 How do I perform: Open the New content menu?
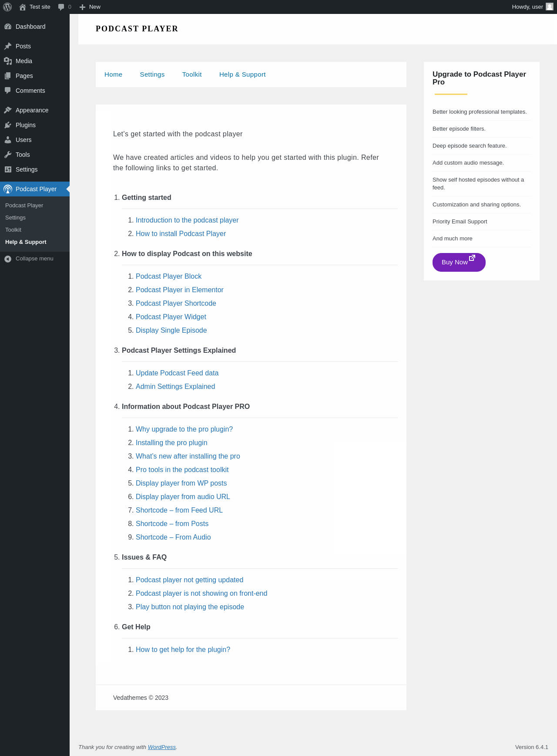tap(90, 7)
